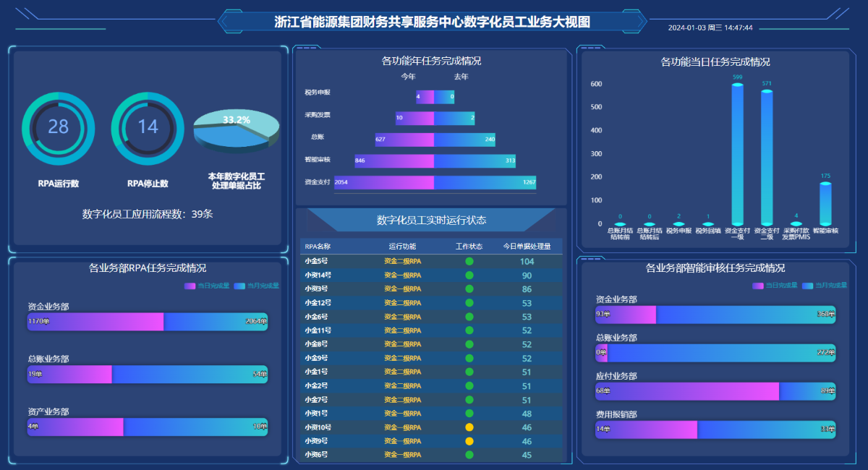Click the RPA停止数 ring gauge showing 14
Viewport: 868px width, 470px height.
(148, 128)
